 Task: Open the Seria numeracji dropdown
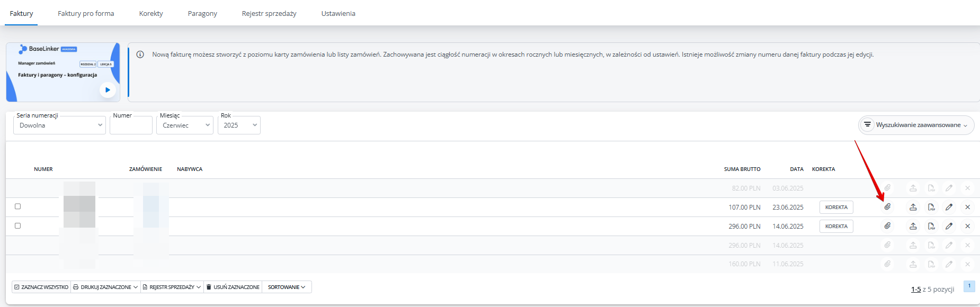point(59,125)
